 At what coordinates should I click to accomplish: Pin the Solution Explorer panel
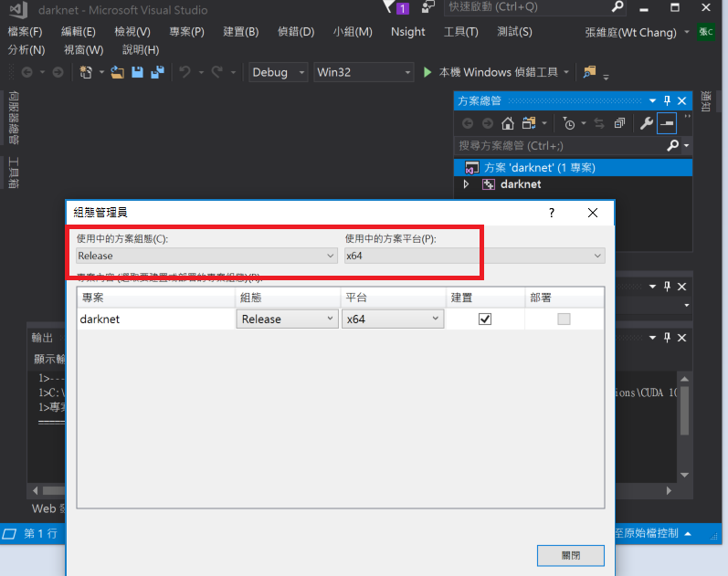667,100
